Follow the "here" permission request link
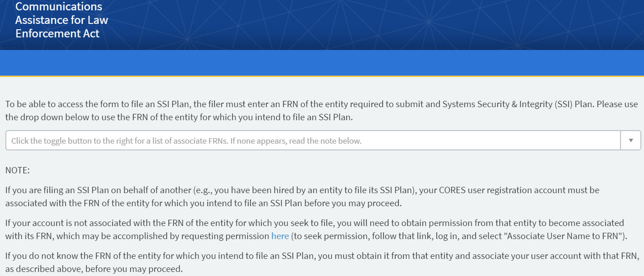The height and width of the screenshot is (276, 644). [x=280, y=236]
